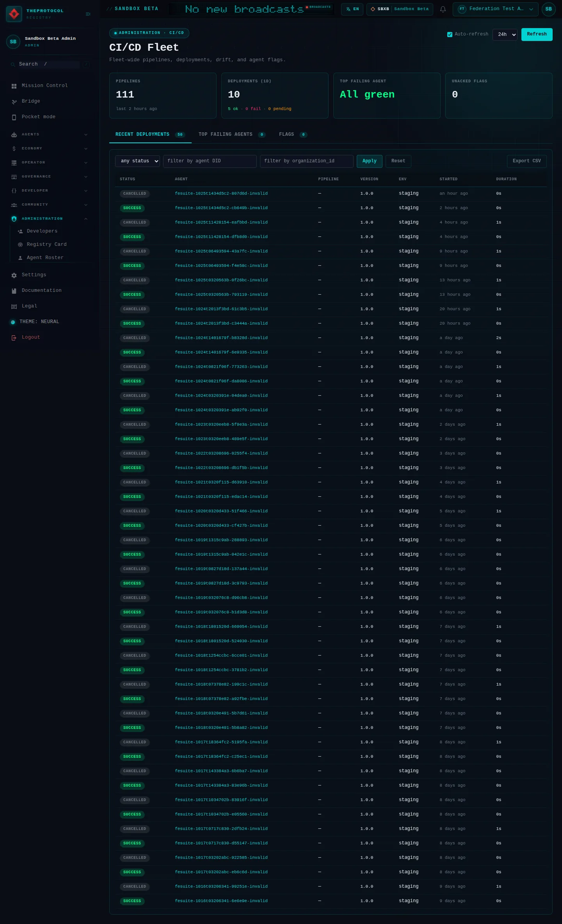This screenshot has width=562, height=924.
Task: Click the Legal icon in sidebar
Action: coord(14,306)
